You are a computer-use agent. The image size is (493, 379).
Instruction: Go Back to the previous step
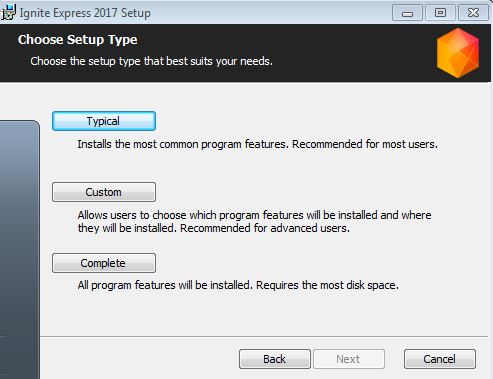point(275,359)
